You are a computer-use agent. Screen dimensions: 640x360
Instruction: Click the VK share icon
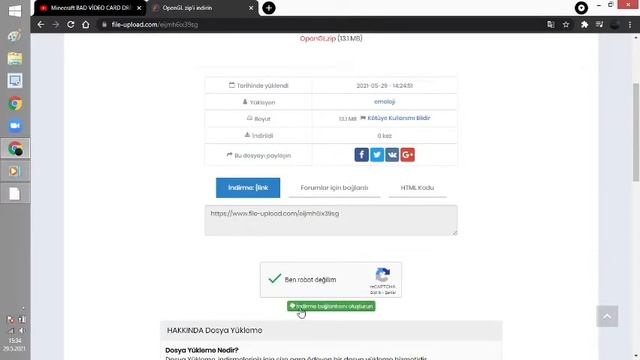pos(392,155)
